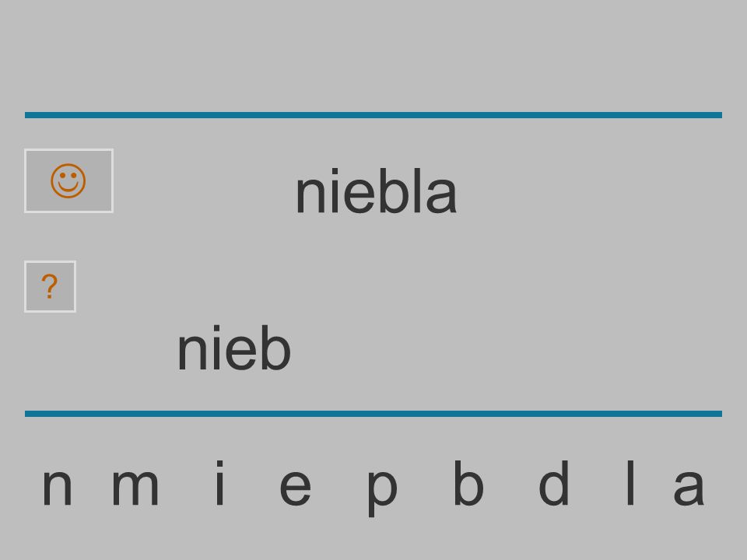
Task: Click the partially typed word 'nieb'
Action: click(x=234, y=348)
